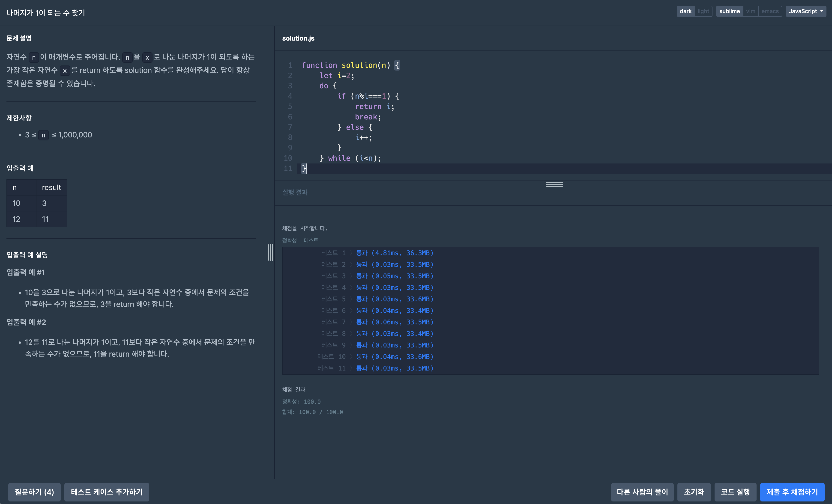Click line number 7 in gutter

290,127
